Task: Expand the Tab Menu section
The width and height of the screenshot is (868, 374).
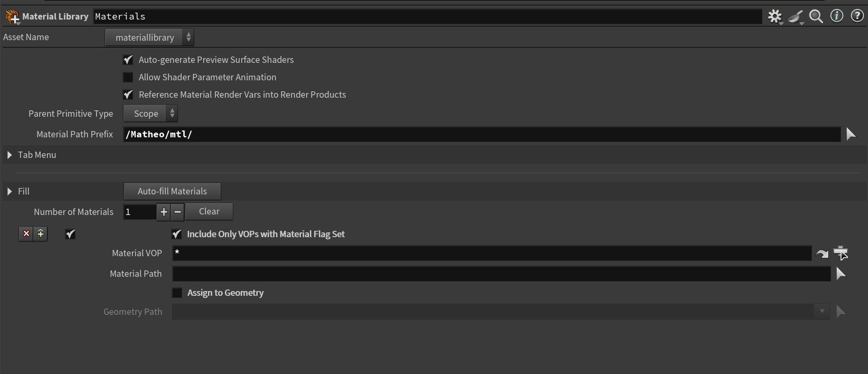Action: [x=10, y=155]
